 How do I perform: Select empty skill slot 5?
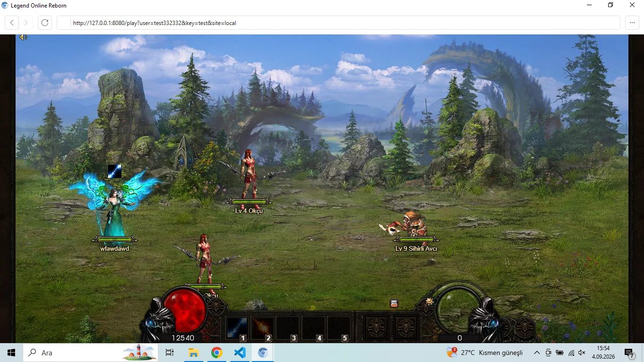(x=339, y=328)
